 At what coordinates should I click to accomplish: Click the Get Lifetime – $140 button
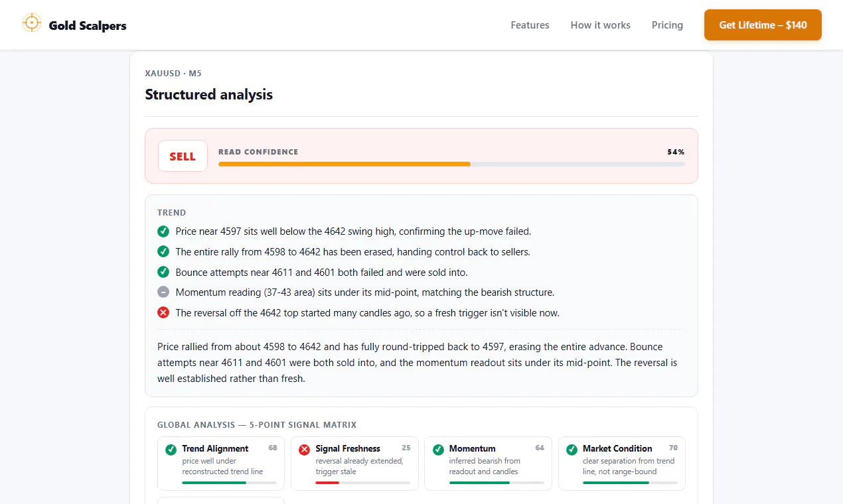tap(763, 25)
